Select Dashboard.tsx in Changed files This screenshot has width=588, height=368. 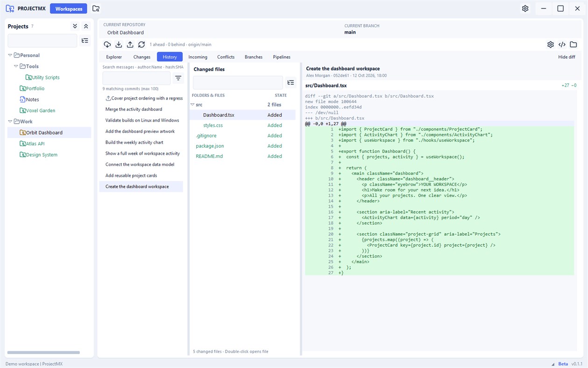point(242,115)
